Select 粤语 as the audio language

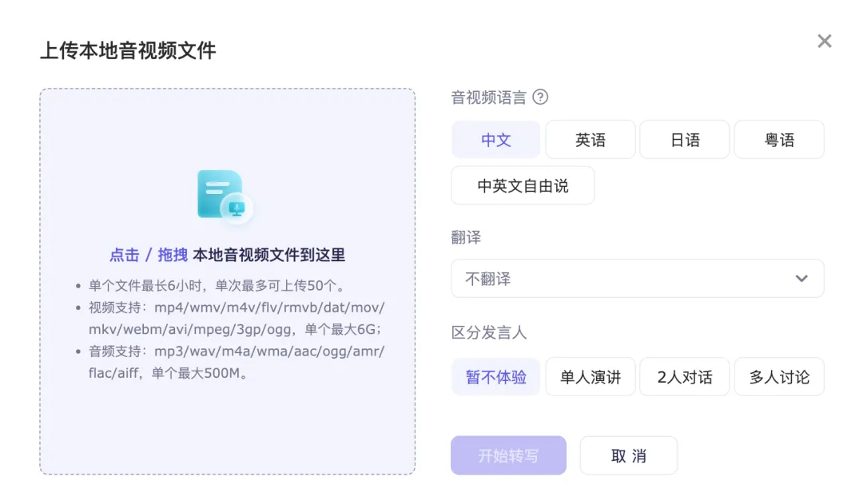(x=779, y=140)
